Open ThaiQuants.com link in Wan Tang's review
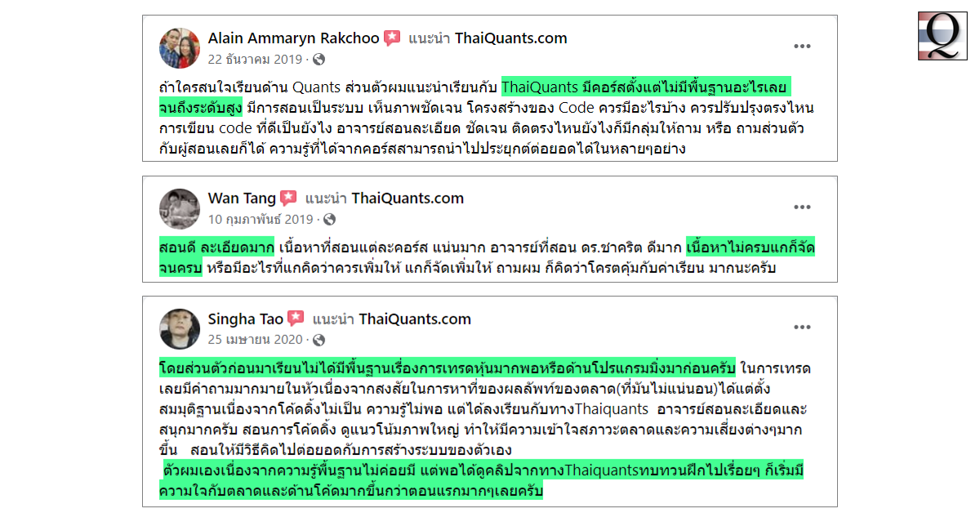 (408, 199)
